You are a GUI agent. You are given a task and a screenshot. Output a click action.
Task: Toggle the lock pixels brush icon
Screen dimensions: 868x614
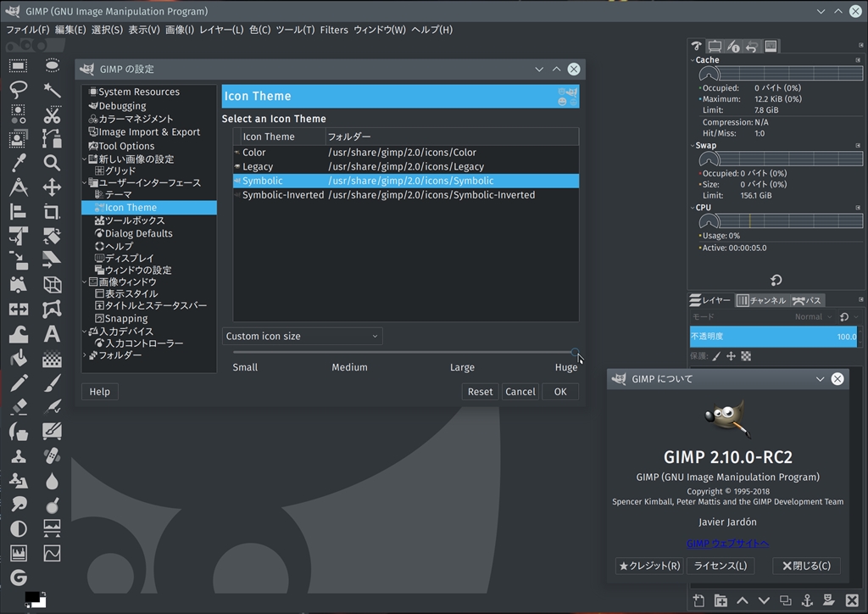716,356
